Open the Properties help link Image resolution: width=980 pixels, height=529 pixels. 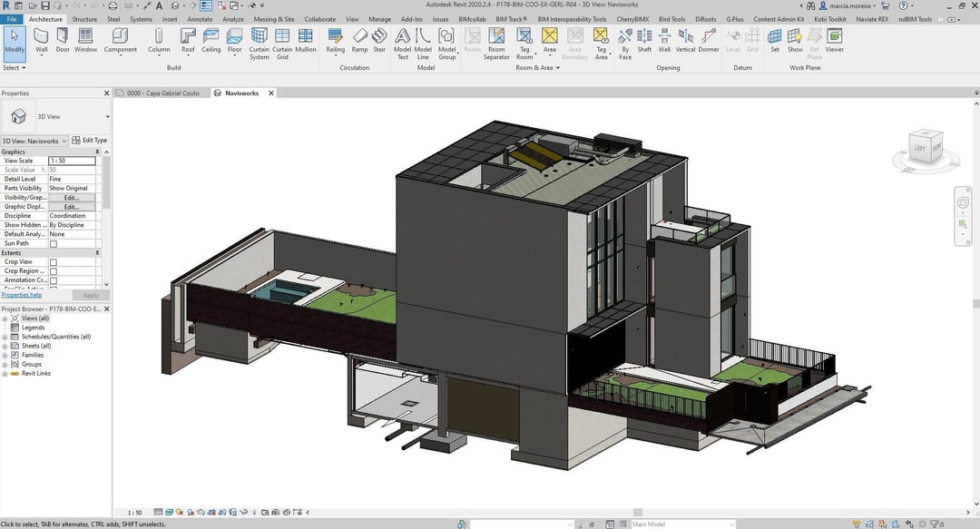click(x=22, y=295)
